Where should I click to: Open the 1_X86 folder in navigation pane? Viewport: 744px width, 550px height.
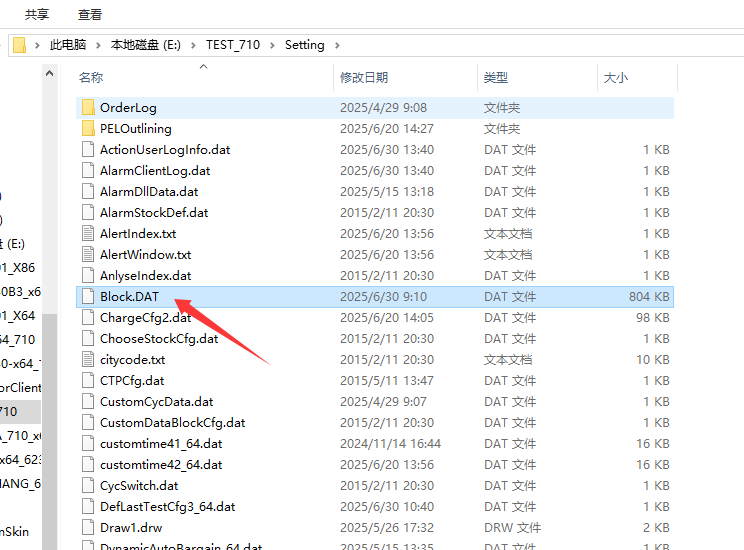click(18, 268)
